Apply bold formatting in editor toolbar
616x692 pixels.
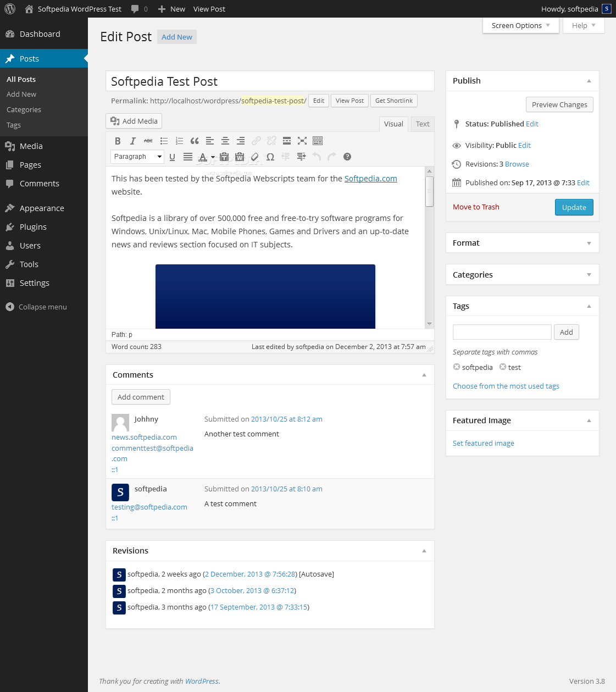coord(118,141)
